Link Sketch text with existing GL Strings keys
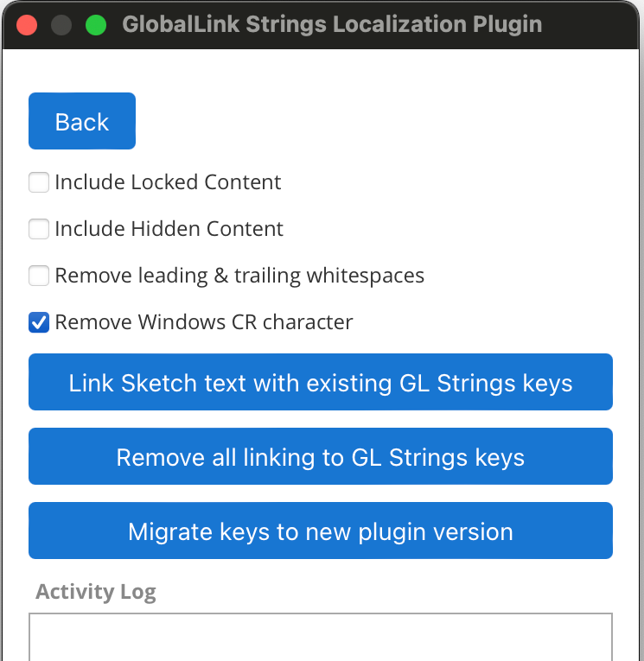This screenshot has width=644, height=661. tap(321, 382)
